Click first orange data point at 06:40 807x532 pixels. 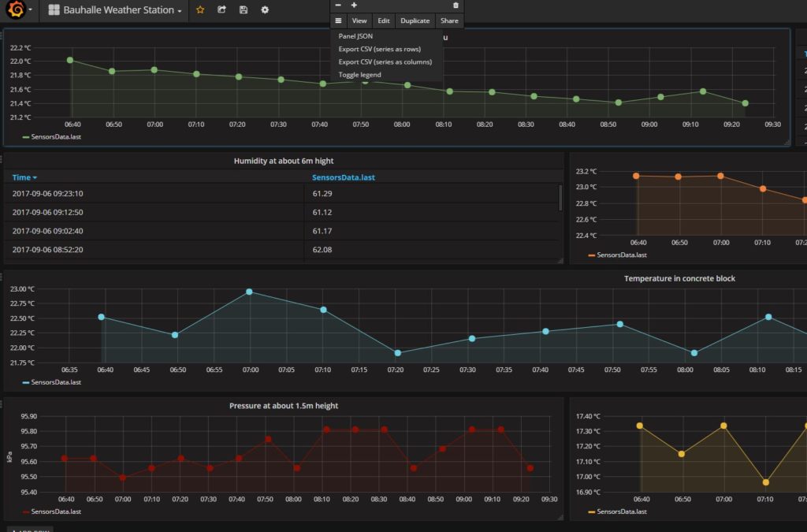(x=636, y=176)
